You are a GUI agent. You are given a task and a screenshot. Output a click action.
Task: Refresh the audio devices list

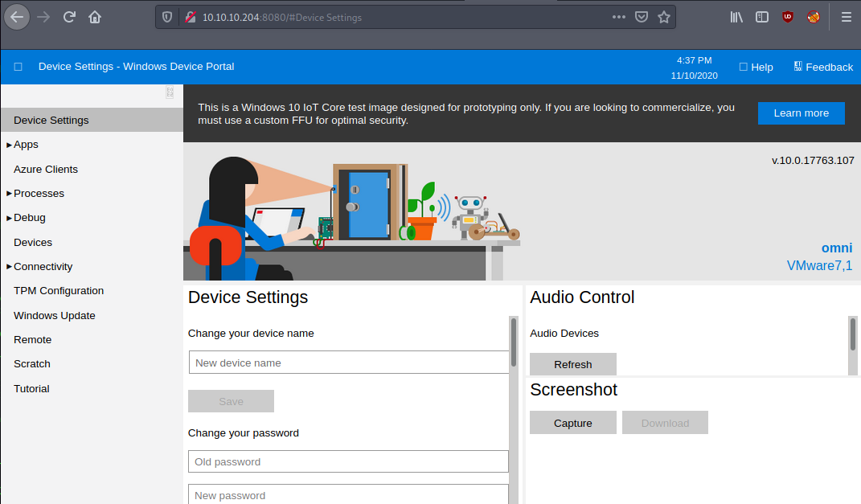(x=572, y=365)
